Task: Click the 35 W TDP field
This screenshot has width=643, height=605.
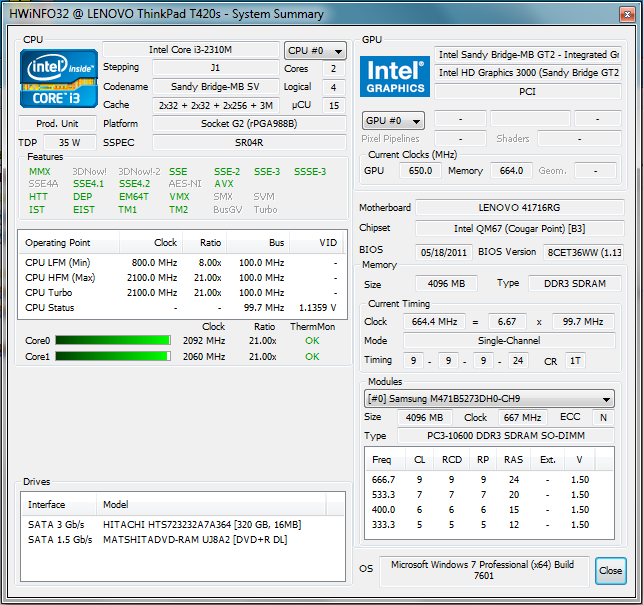Action: point(70,142)
